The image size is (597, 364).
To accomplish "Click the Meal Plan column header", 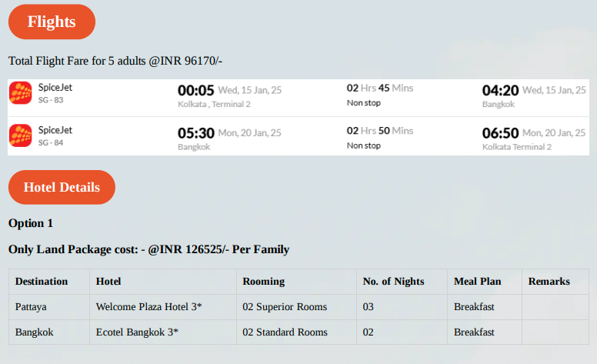I will pyautogui.click(x=478, y=282).
